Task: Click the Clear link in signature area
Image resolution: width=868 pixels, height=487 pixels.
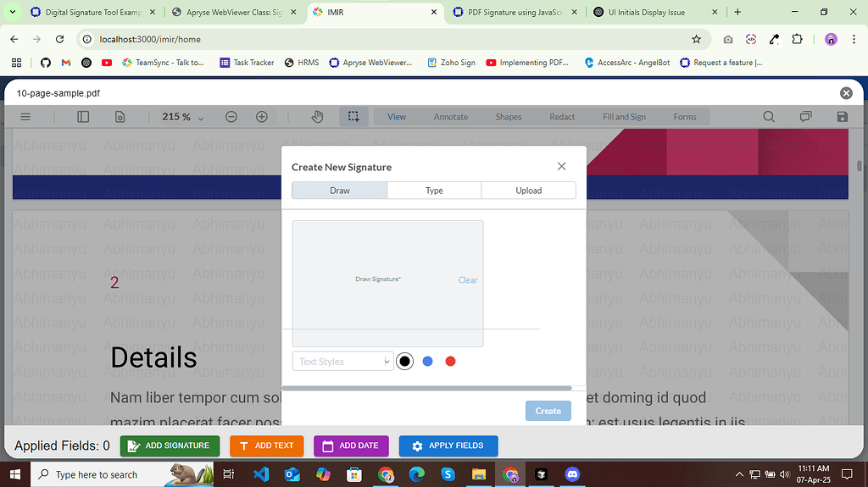Action: coord(468,280)
